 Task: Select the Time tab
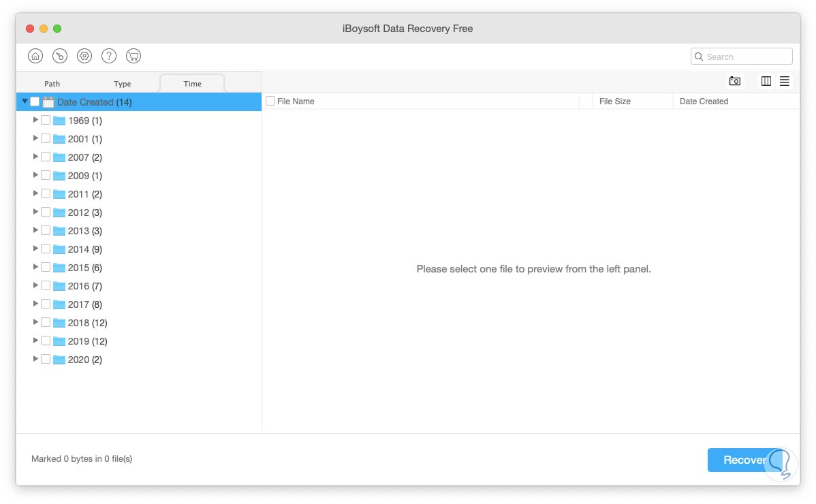coord(192,83)
